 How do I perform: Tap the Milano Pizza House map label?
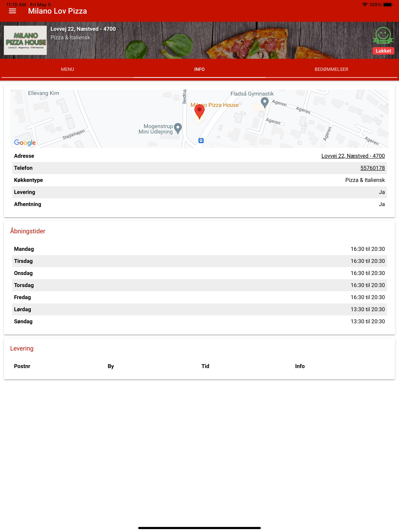pyautogui.click(x=215, y=105)
